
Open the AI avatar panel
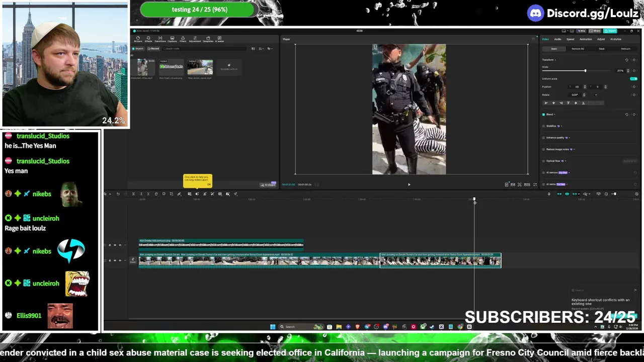219,39
